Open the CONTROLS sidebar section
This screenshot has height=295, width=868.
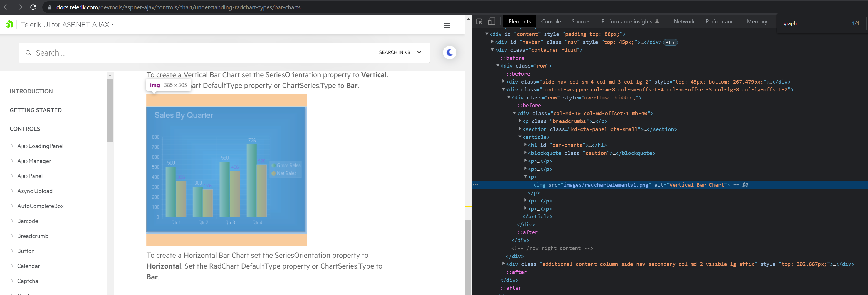point(24,129)
